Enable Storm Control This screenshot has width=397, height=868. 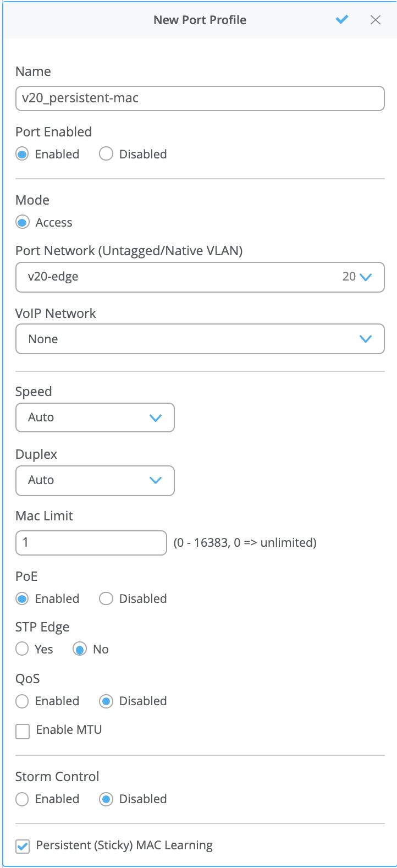pyautogui.click(x=22, y=799)
